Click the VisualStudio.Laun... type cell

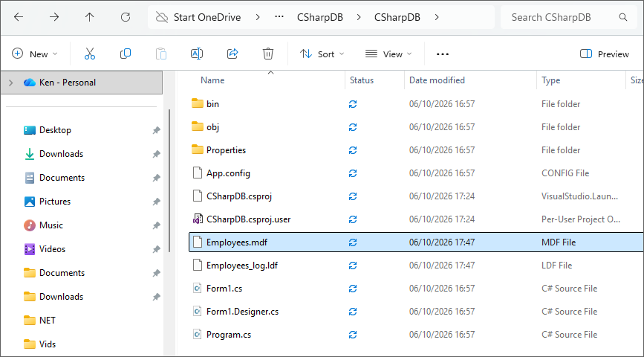579,196
